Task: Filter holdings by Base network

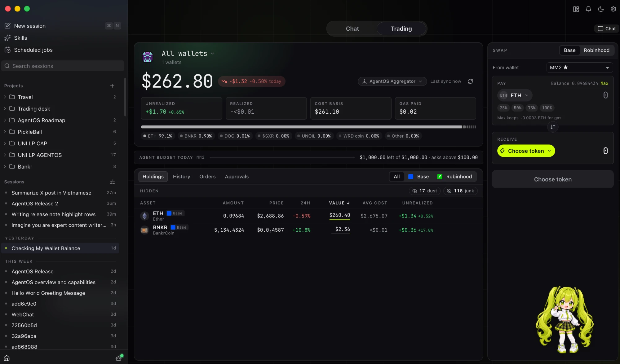Action: [x=418, y=177]
